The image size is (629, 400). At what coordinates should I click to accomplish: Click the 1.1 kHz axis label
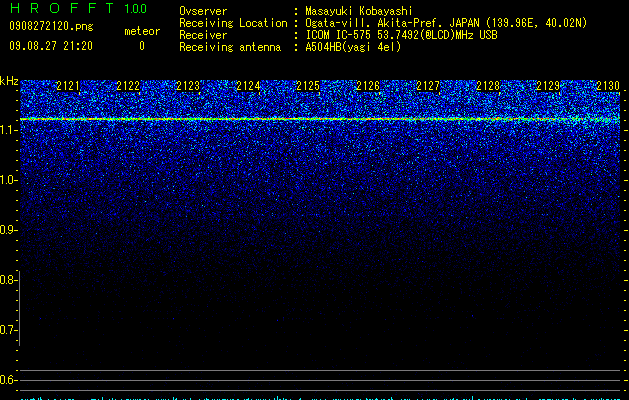point(8,130)
